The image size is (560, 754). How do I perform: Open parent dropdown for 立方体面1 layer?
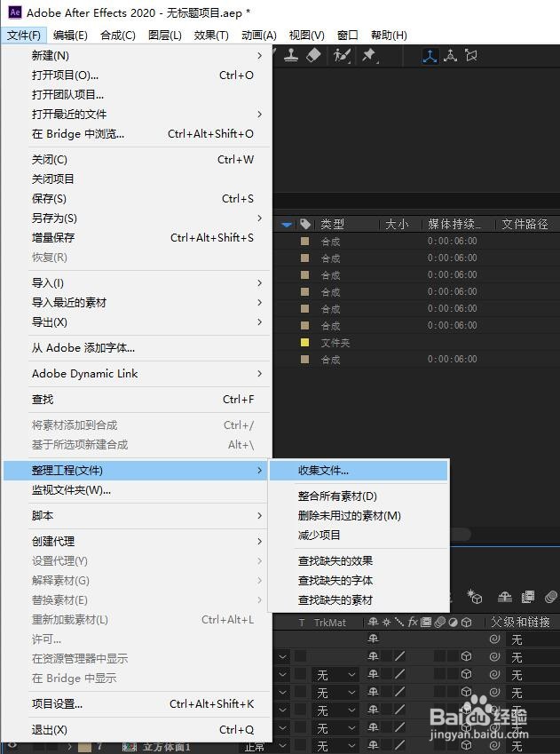click(x=533, y=746)
